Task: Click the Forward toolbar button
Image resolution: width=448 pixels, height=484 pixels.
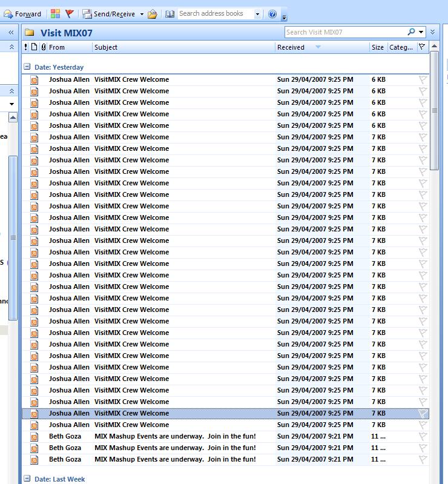Action: pyautogui.click(x=23, y=14)
